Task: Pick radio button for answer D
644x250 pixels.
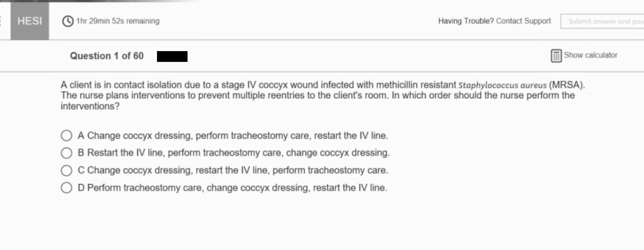Action: point(66,188)
